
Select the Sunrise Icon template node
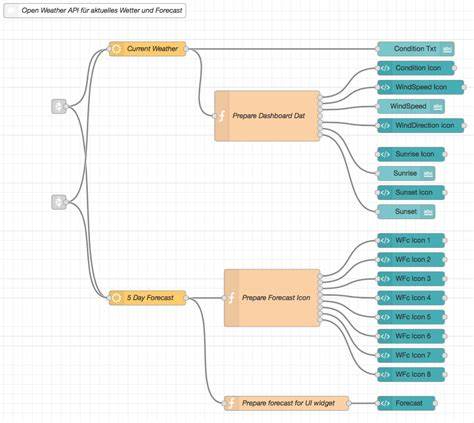411,154
